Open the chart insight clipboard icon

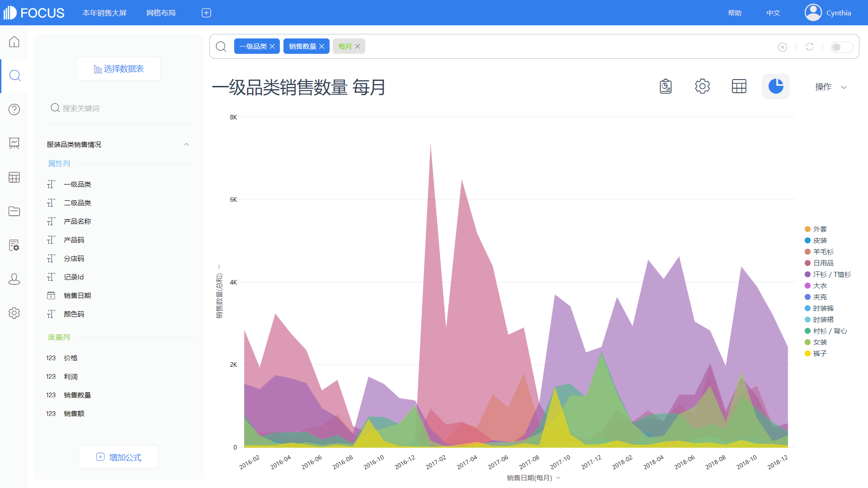[x=665, y=86]
